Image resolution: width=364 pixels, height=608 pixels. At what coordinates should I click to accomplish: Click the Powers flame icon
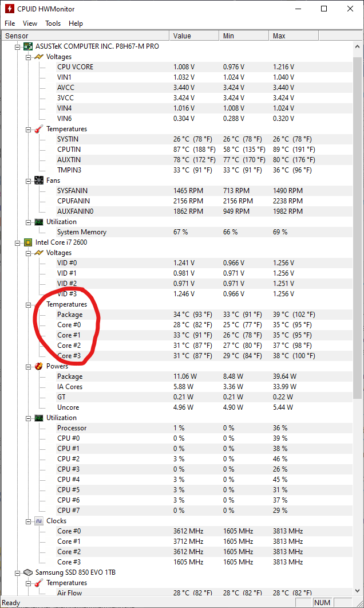pos(39,366)
